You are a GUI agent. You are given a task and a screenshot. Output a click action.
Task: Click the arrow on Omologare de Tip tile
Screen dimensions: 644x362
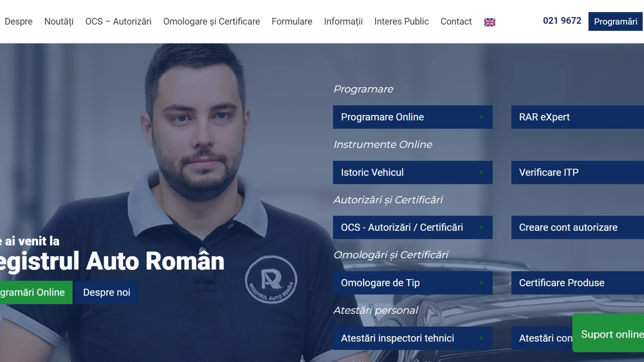[x=481, y=283]
